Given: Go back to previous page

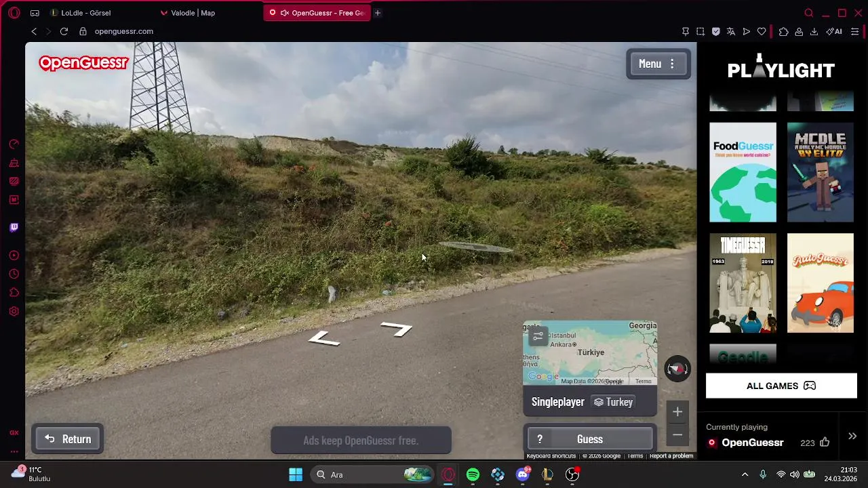Looking at the screenshot, I should [x=34, y=31].
